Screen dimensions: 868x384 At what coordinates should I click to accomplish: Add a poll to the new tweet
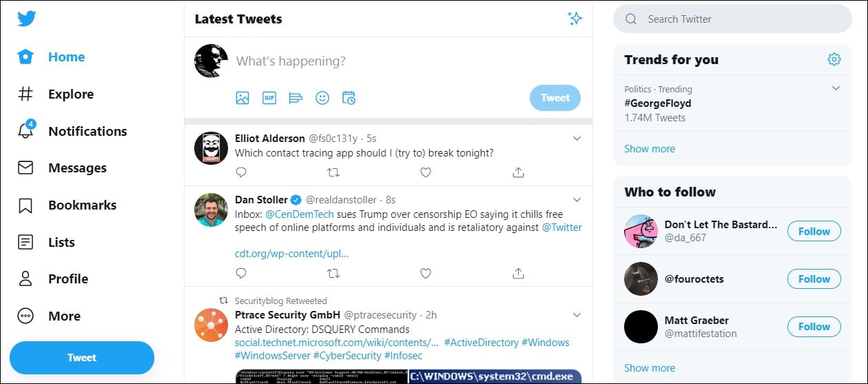tap(296, 98)
